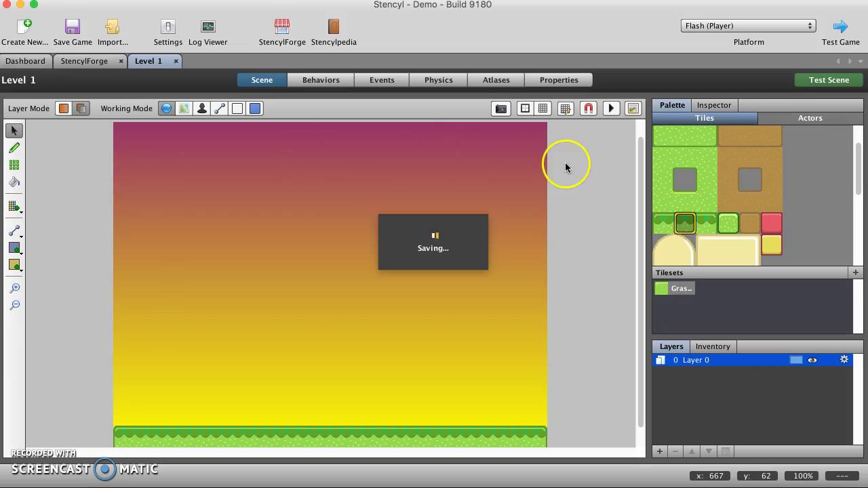The height and width of the screenshot is (488, 868).
Task: Expand the tile grid with arrow tool
Action: (x=14, y=207)
